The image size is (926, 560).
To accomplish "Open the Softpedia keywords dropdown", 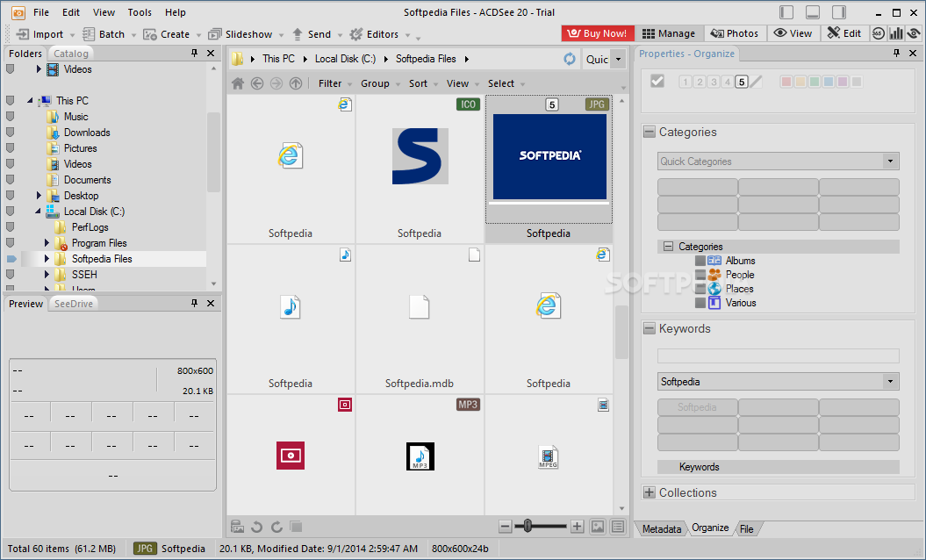I will (x=891, y=382).
